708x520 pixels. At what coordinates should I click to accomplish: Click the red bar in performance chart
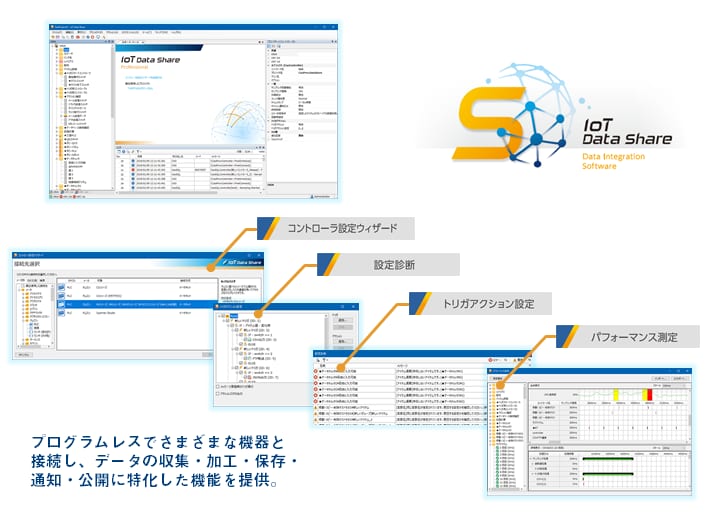650,395
